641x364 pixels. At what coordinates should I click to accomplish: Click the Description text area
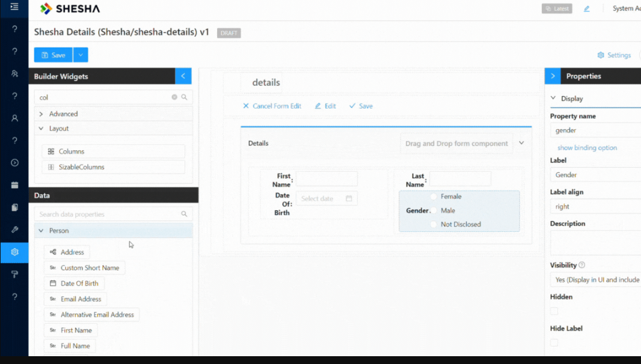596,243
